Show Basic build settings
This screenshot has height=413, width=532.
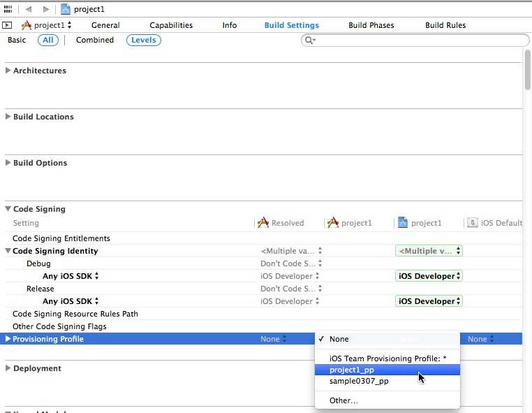(x=17, y=40)
